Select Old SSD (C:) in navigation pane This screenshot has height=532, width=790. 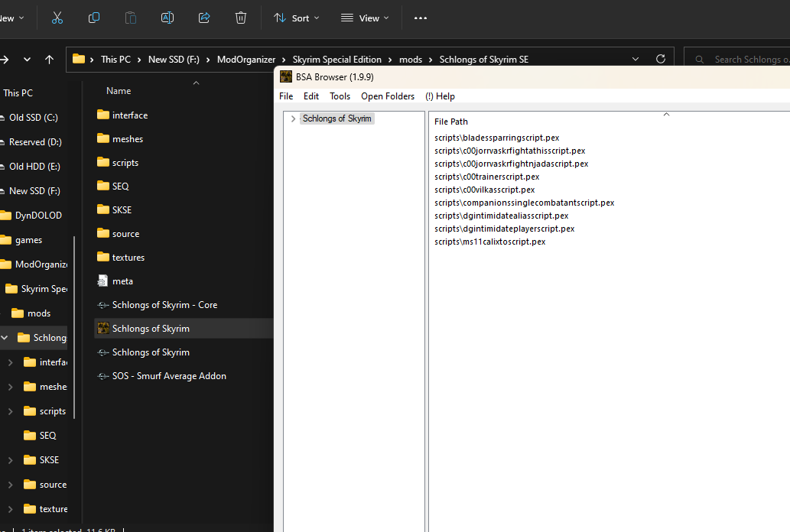pyautogui.click(x=33, y=118)
